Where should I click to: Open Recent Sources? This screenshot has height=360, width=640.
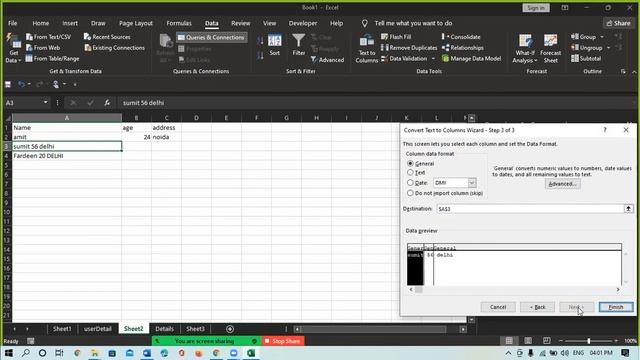click(x=107, y=37)
